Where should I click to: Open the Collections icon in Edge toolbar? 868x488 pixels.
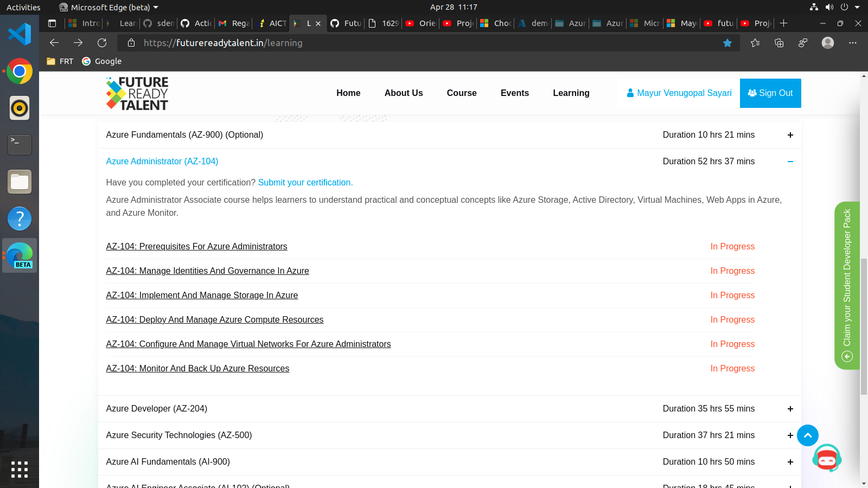(779, 43)
